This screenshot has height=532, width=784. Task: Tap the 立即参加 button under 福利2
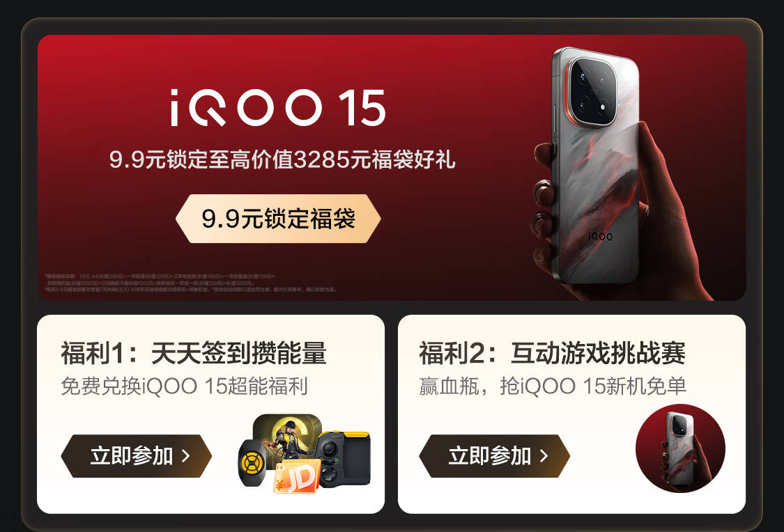[495, 456]
